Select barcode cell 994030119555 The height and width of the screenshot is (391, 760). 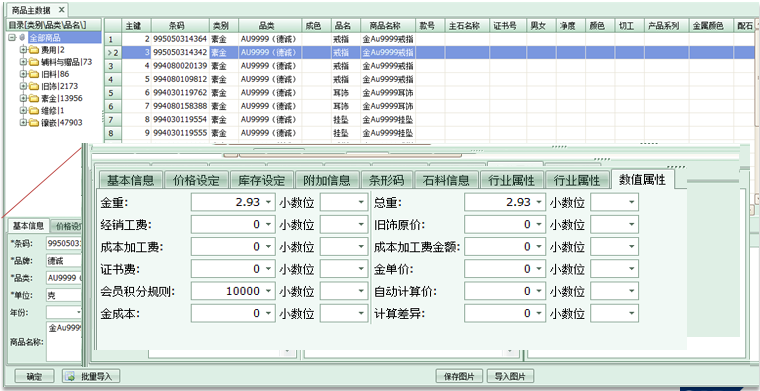pyautogui.click(x=180, y=132)
